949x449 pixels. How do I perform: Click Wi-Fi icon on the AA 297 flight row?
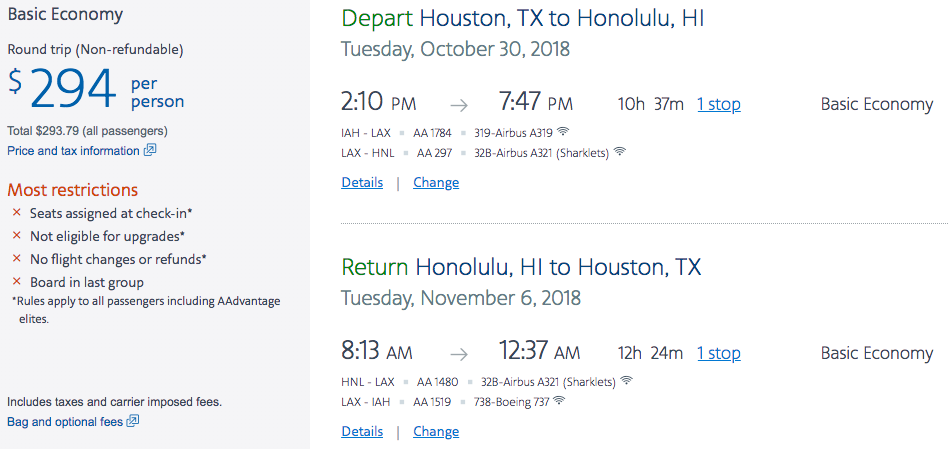point(620,152)
